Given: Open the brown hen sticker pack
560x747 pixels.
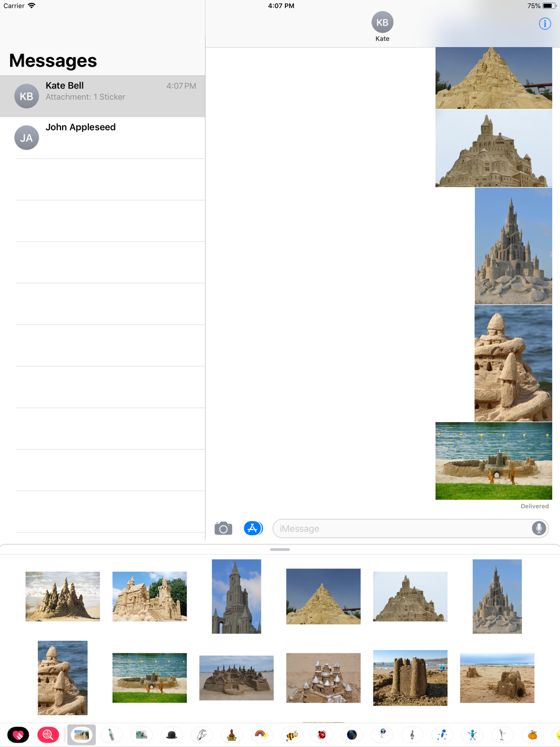Looking at the screenshot, I should pyautogui.click(x=232, y=735).
